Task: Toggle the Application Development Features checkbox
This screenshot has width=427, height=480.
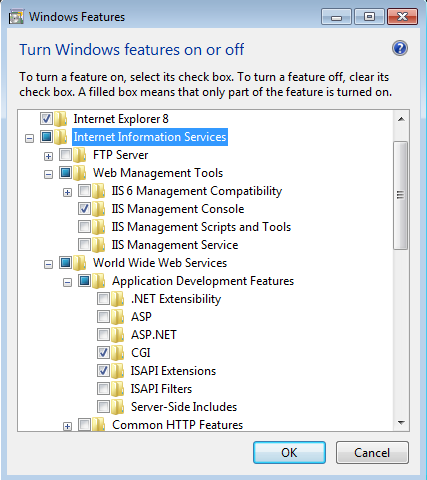Action: tap(84, 280)
